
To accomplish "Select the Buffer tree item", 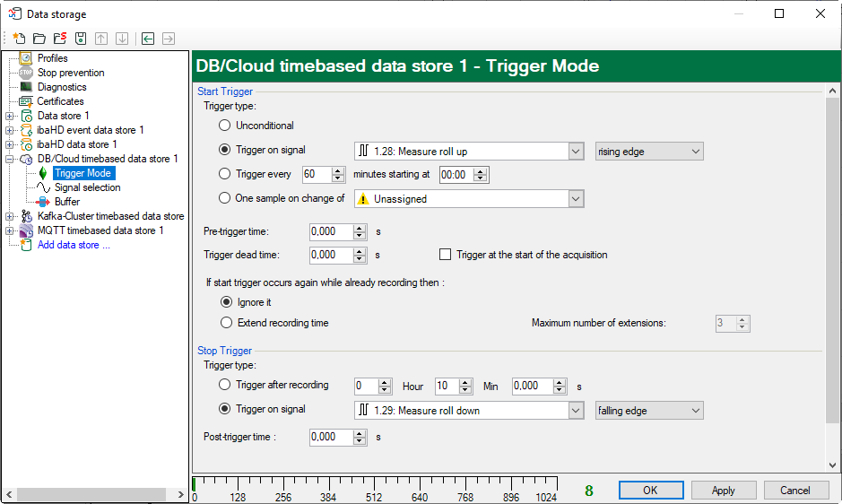I will pyautogui.click(x=67, y=202).
